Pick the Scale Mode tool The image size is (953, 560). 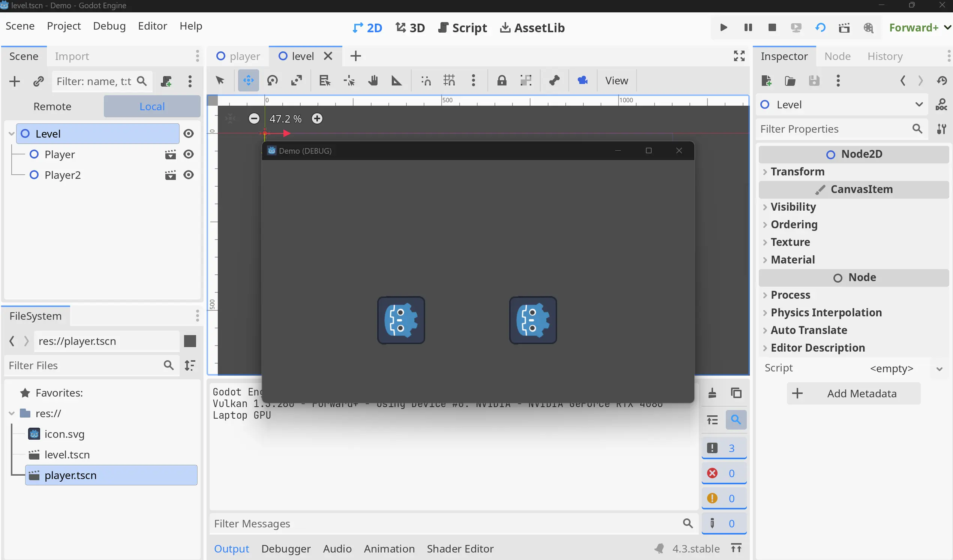click(x=297, y=81)
